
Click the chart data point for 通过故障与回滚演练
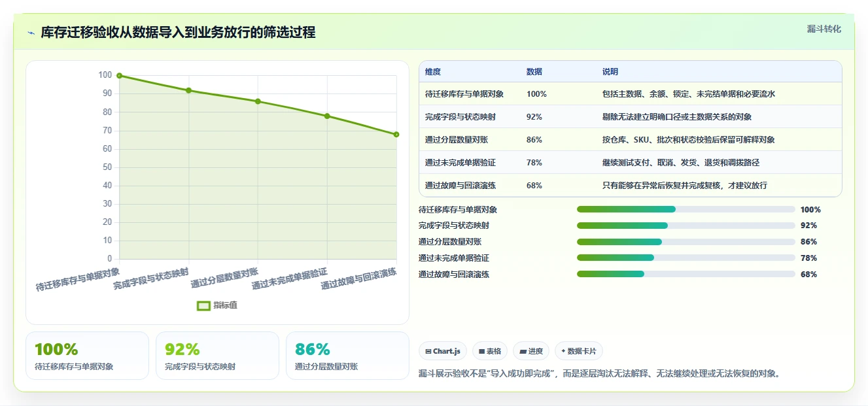396,135
